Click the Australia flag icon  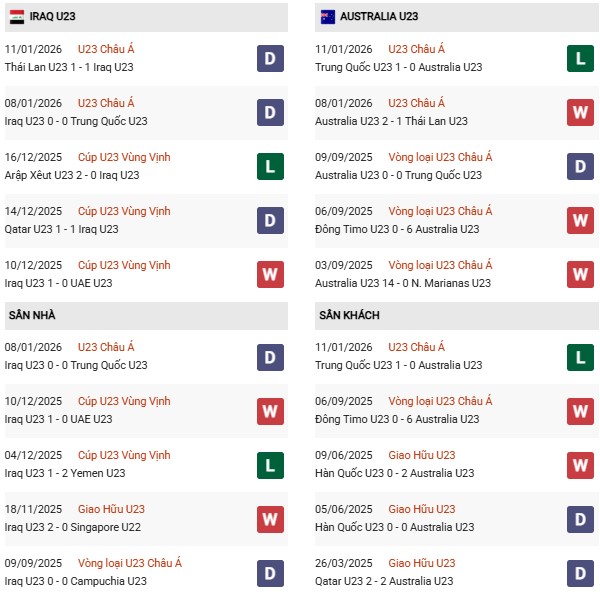[x=327, y=17]
